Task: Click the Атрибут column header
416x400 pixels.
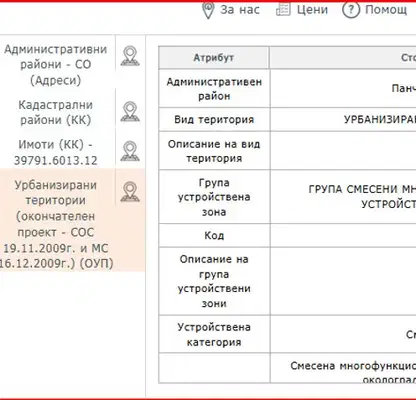Action: click(x=214, y=58)
